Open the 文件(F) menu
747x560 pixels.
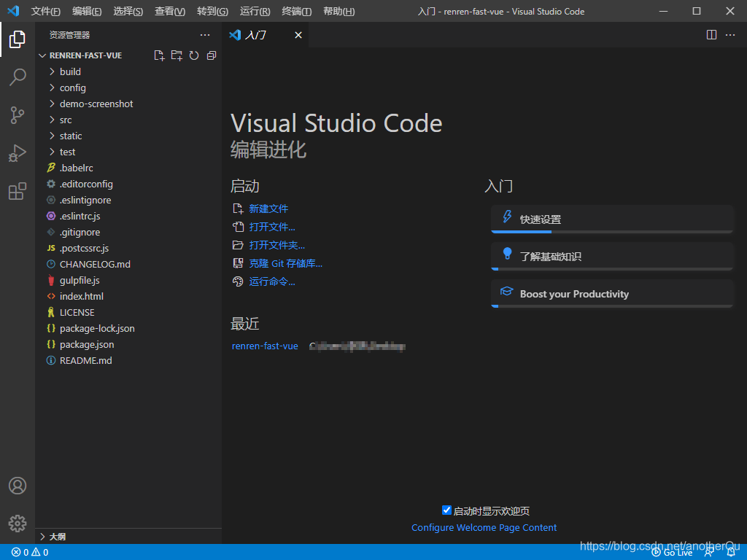(46, 11)
